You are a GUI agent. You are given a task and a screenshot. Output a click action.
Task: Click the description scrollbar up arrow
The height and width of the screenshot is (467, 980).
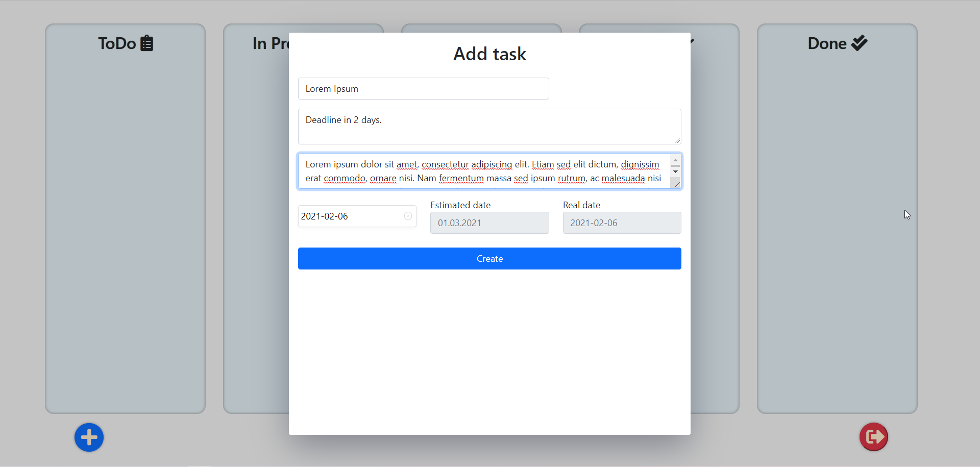point(676,160)
